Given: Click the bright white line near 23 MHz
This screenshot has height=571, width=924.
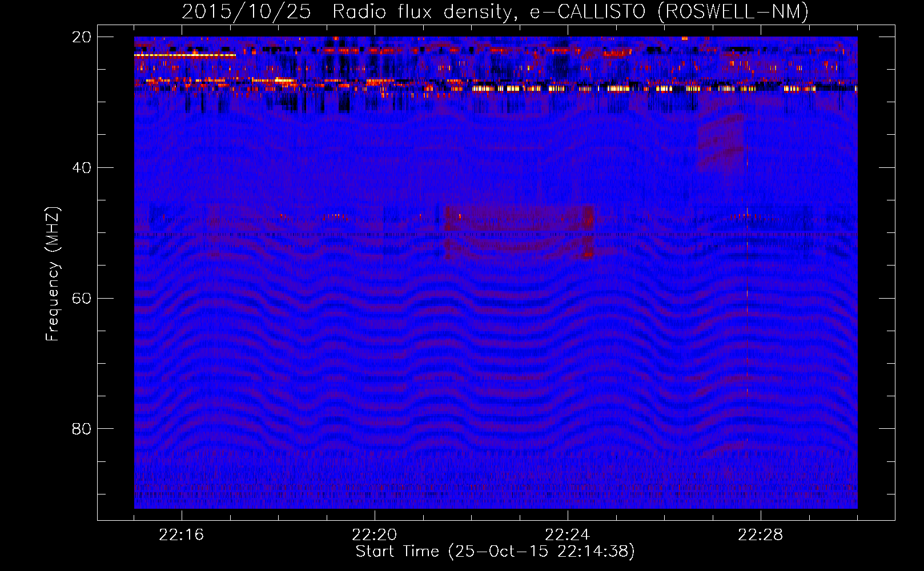Looking at the screenshot, I should [x=185, y=56].
